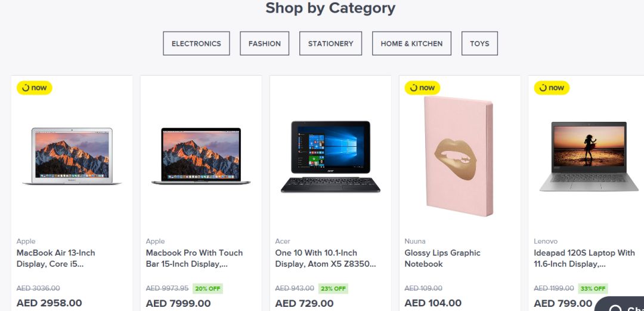Image resolution: width=644 pixels, height=311 pixels.
Task: Open MacBook Air 13-Inch product image
Action: 72,156
